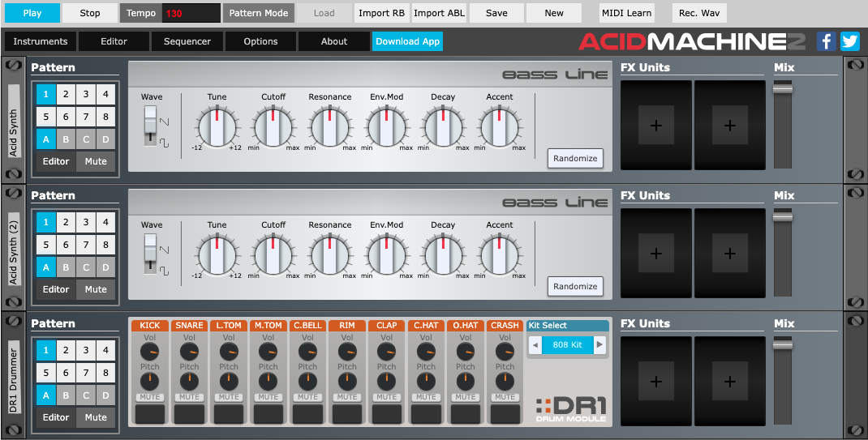The height and width of the screenshot is (440, 868).
Task: Click the Import RB button
Action: pos(382,13)
